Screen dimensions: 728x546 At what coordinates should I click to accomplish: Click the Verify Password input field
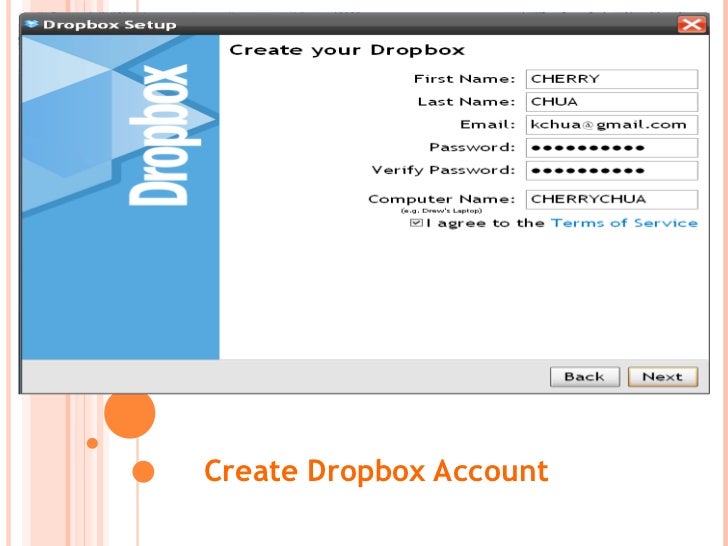[x=611, y=170]
